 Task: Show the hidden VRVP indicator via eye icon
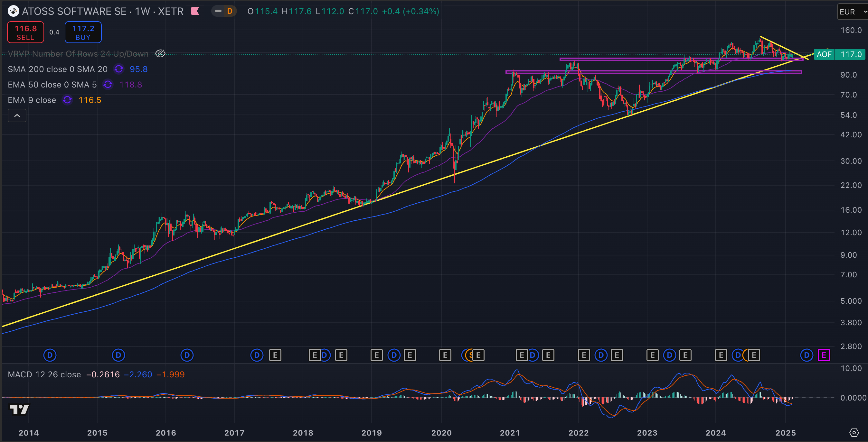tap(160, 54)
